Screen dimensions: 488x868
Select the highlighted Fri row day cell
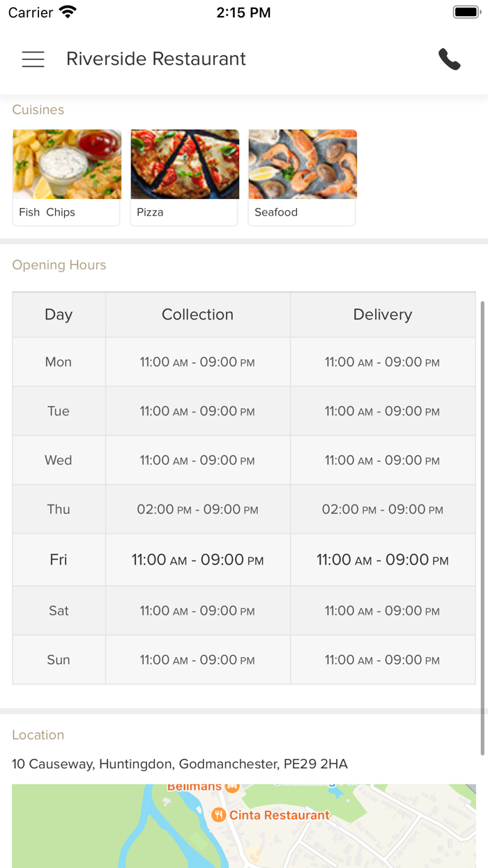[59, 560]
